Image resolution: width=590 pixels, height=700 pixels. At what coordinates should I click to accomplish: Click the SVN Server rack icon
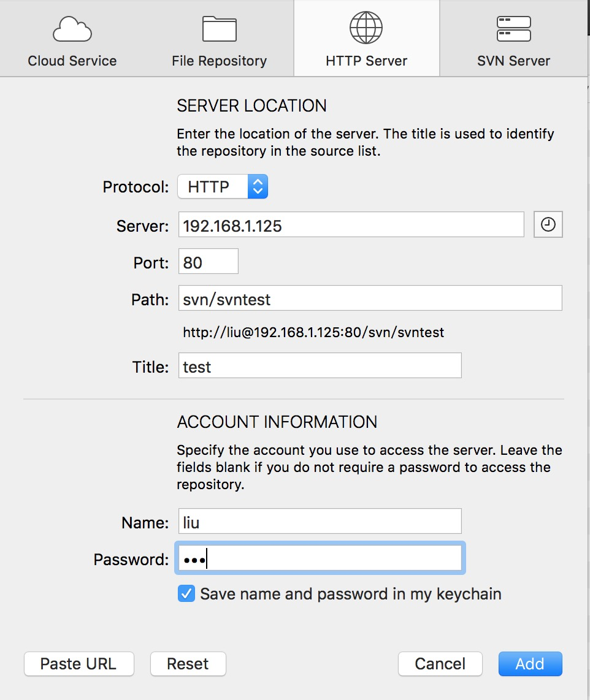[x=513, y=29]
